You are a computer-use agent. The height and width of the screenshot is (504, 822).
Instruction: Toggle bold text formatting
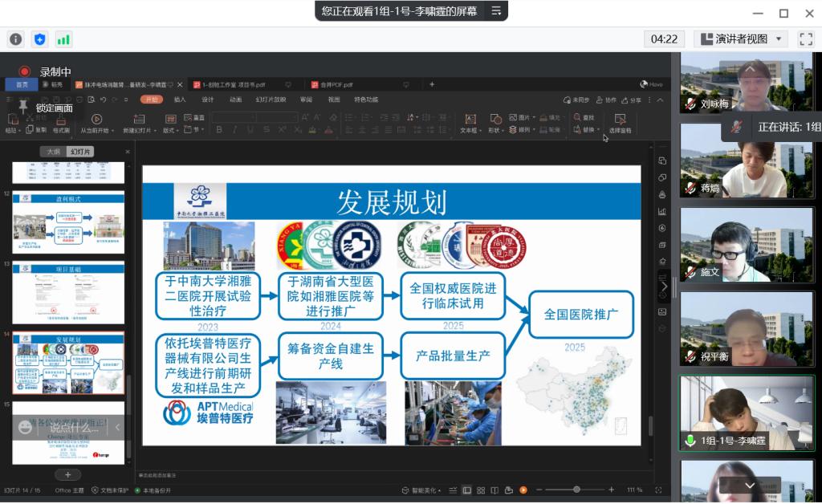click(218, 129)
